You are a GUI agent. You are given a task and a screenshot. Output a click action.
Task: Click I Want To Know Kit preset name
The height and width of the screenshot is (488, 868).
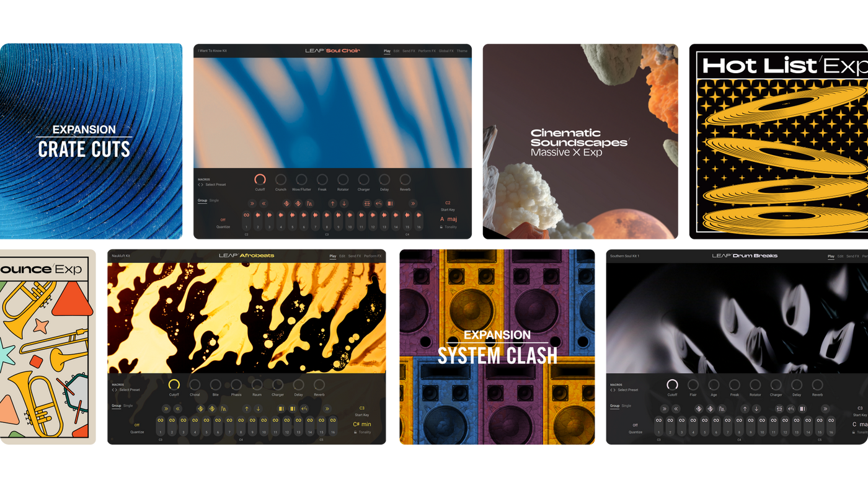(212, 51)
